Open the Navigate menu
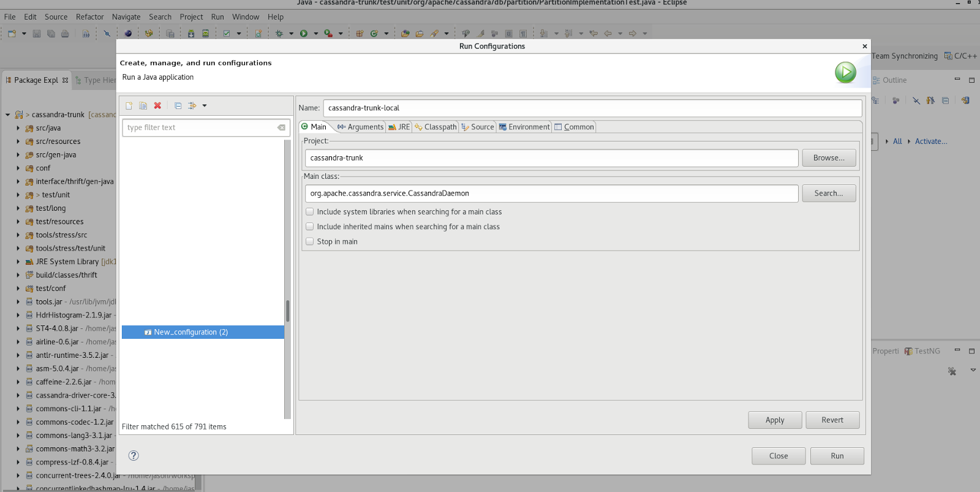Screen dimensions: 980x492 point(126,17)
